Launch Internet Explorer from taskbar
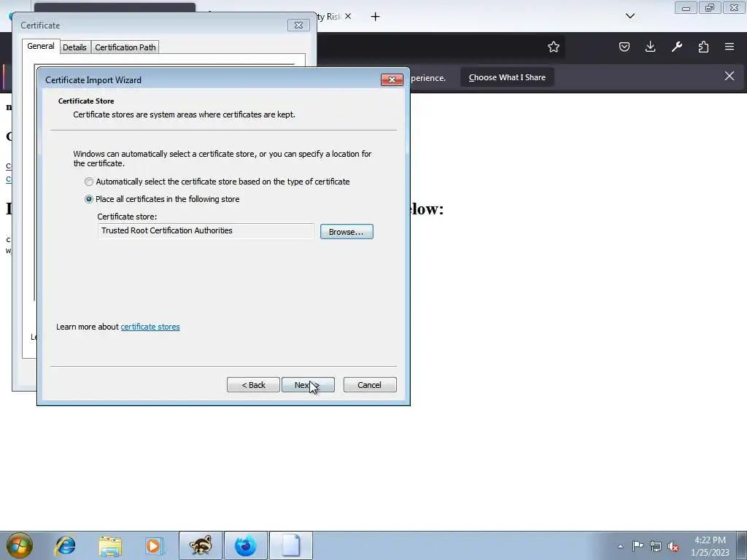This screenshot has height=560, width=747. coord(65,545)
